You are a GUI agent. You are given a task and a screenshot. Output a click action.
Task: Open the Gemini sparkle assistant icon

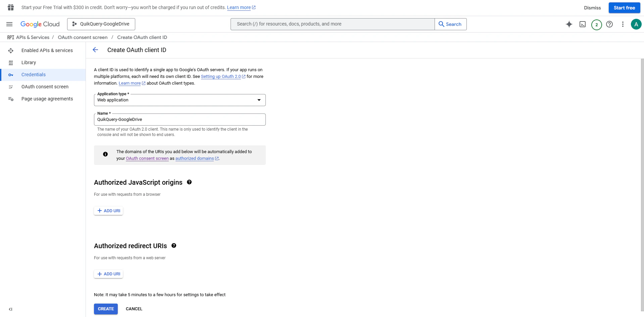[569, 24]
